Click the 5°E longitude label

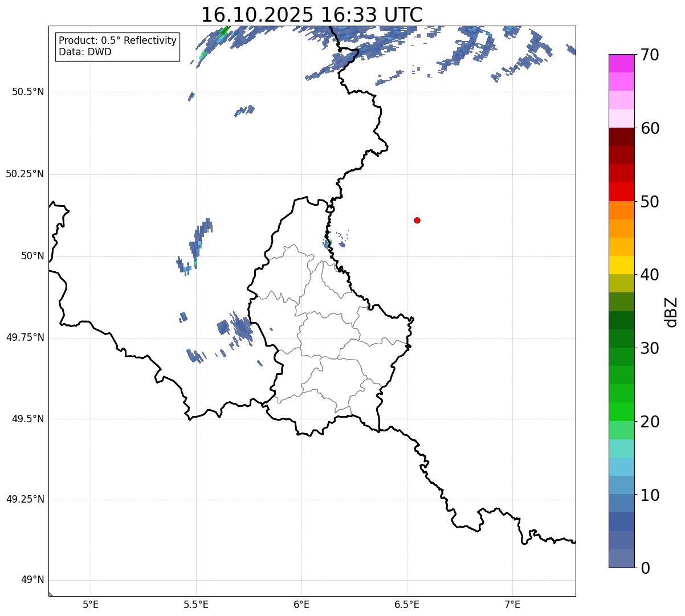(91, 604)
